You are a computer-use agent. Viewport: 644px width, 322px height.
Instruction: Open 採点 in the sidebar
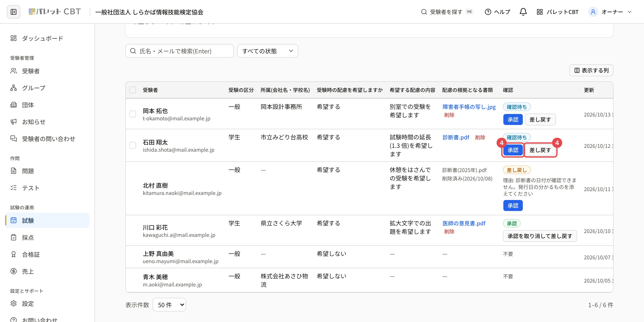pyautogui.click(x=47, y=237)
